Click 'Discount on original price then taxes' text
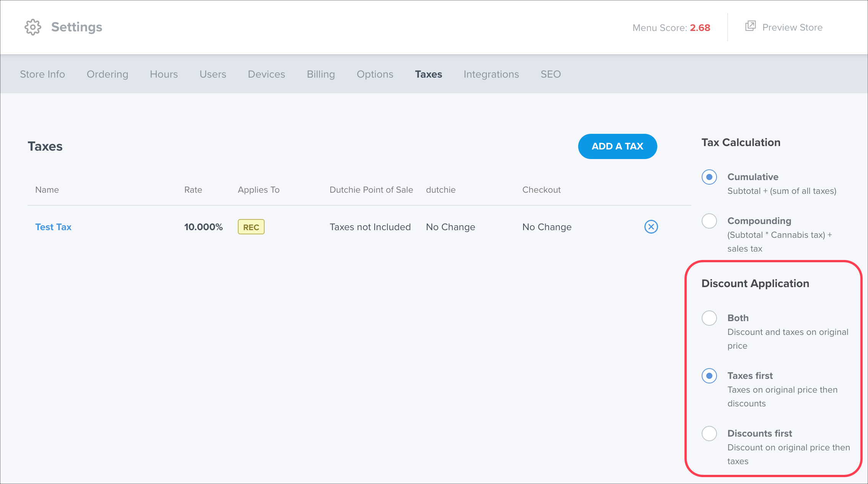The width and height of the screenshot is (868, 484). (x=788, y=455)
